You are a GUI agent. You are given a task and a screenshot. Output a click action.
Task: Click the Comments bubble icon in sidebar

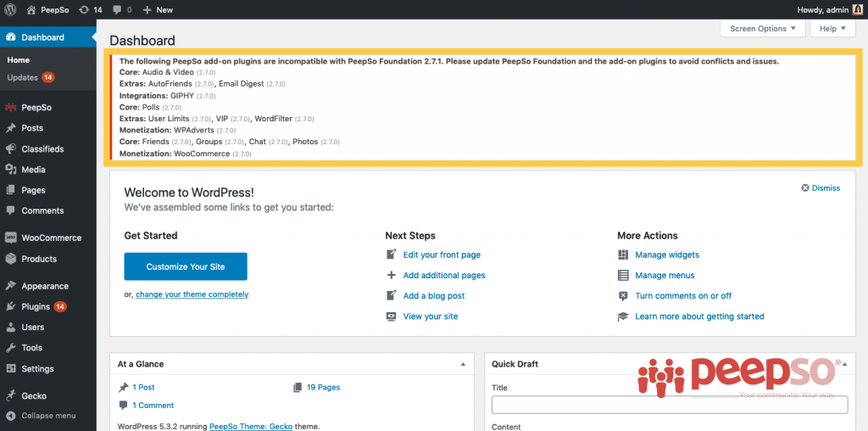coord(10,210)
